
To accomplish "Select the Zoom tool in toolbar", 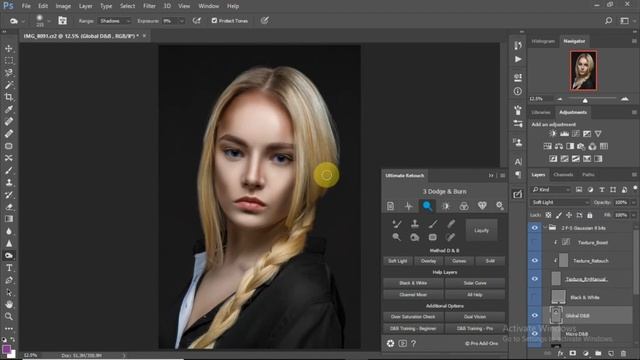I will point(9,316).
